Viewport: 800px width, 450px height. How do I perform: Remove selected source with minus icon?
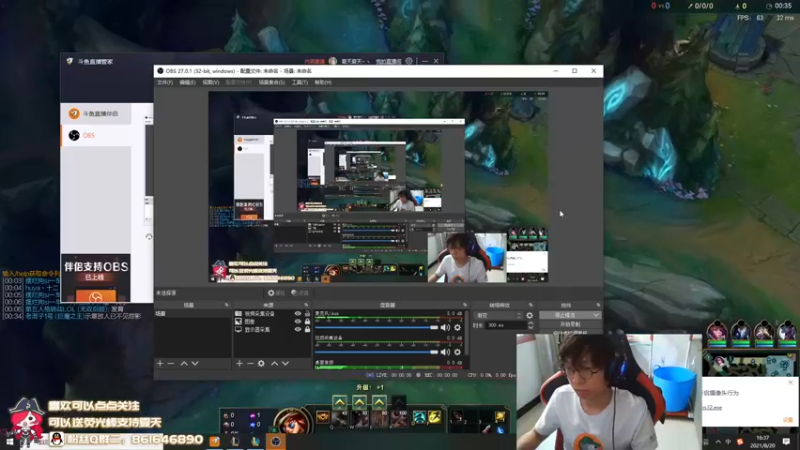tap(250, 363)
